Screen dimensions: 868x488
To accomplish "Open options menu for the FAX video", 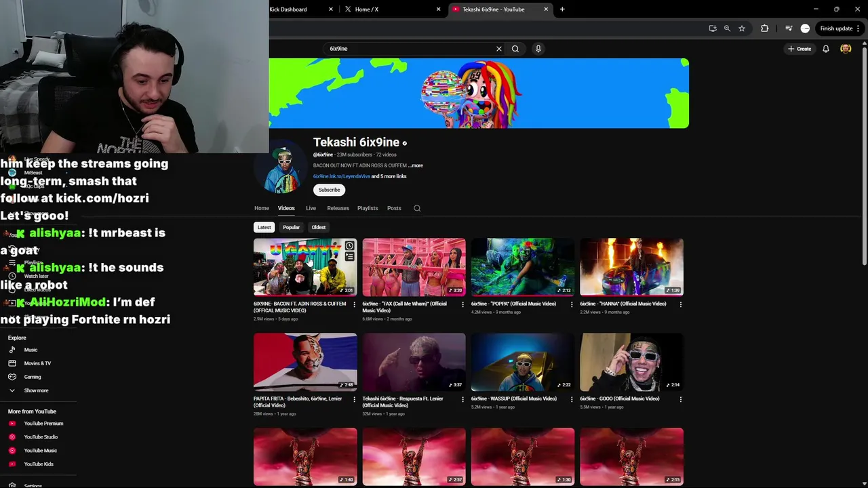I will point(463,304).
